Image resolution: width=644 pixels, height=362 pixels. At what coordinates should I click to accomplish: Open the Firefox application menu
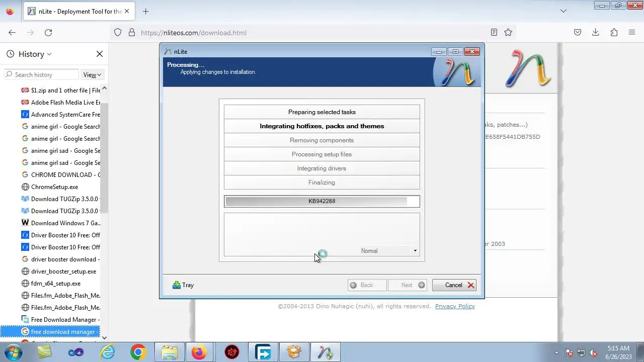coord(632,33)
